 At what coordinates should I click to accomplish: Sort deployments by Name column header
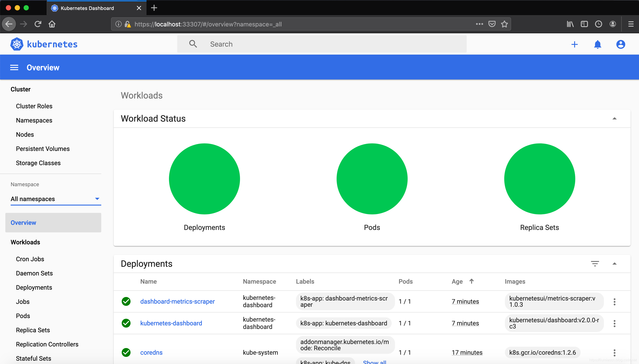(149, 281)
